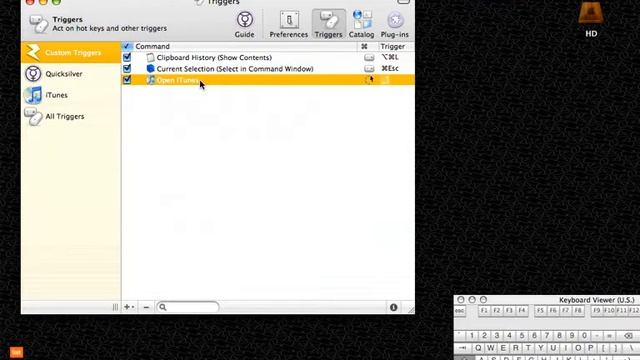Viewport: 640px width, 360px height.
Task: Select the Open iTunes trigger row
Action: click(x=268, y=80)
